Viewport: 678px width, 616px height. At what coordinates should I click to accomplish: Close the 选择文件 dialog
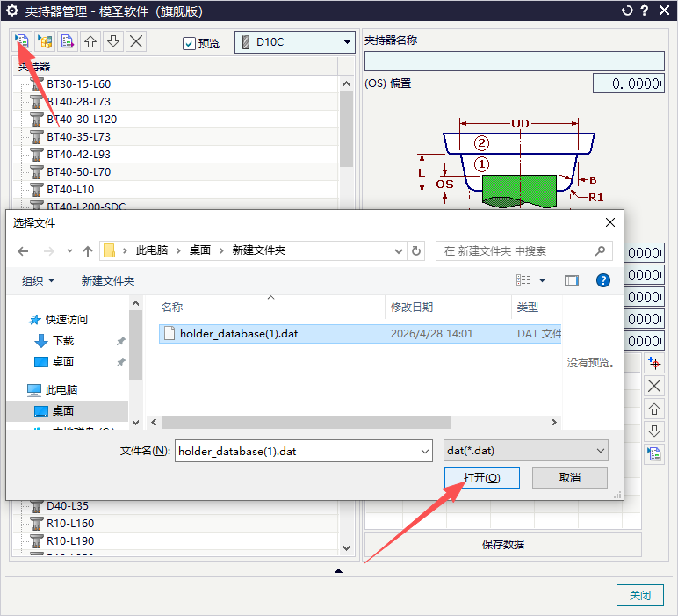610,222
